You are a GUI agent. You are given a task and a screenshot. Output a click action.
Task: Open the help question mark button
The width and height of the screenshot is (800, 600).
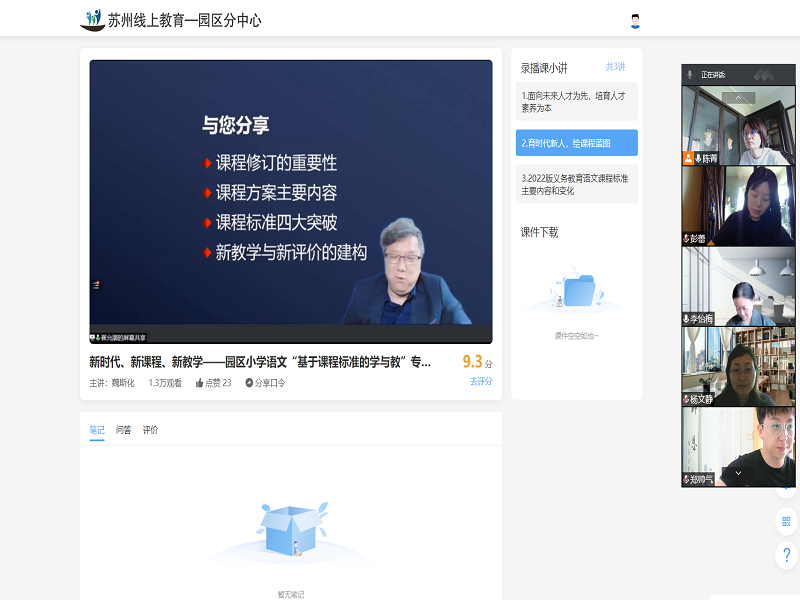pyautogui.click(x=786, y=555)
